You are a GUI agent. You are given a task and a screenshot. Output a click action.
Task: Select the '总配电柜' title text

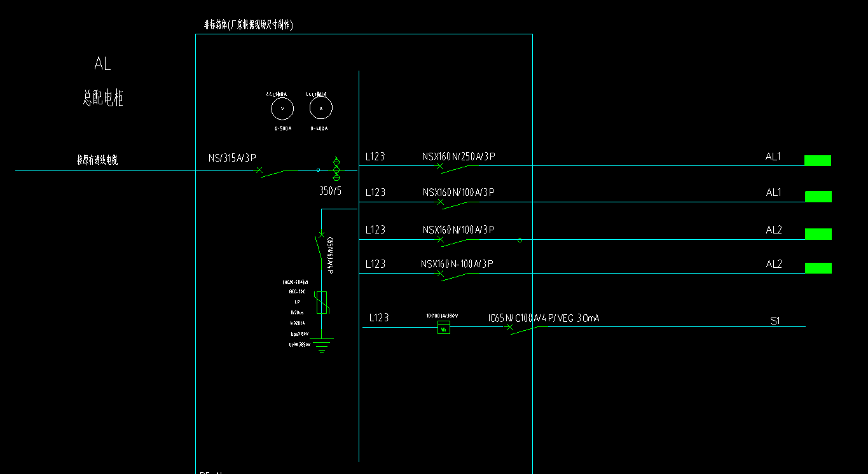coord(103,98)
